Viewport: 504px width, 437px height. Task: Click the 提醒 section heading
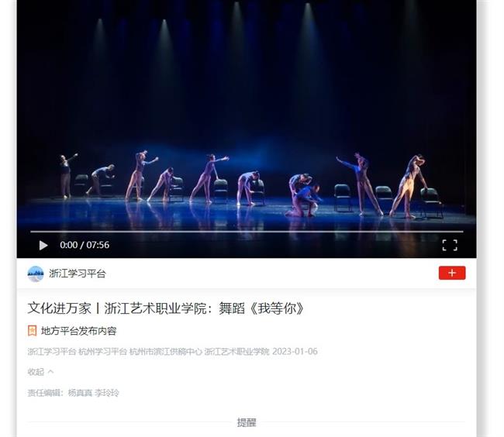(x=247, y=422)
